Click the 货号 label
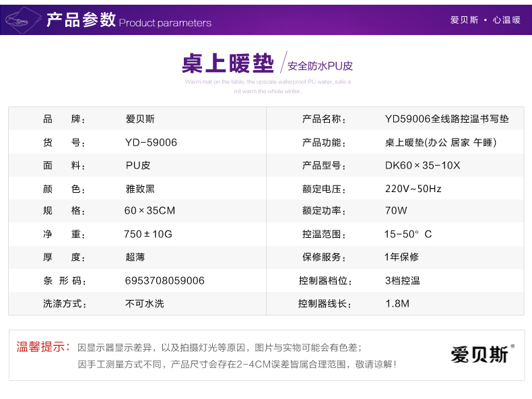 pyautogui.click(x=64, y=142)
